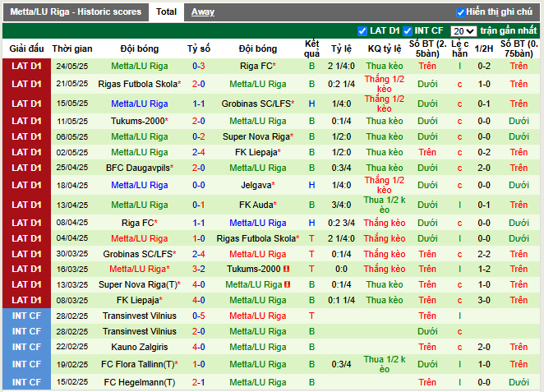Viewport: 544px width, 392px height.
Task: Open FC Hegelmann(T) team link
Action: pyautogui.click(x=140, y=382)
